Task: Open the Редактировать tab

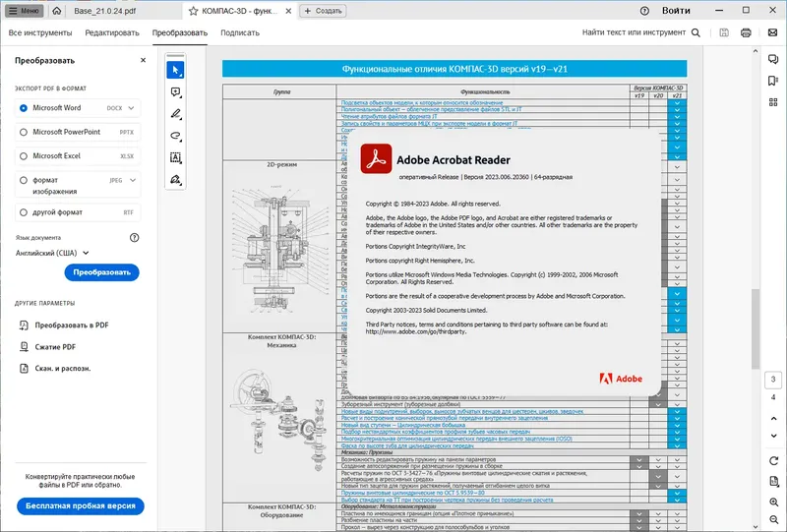Action: 112,32
